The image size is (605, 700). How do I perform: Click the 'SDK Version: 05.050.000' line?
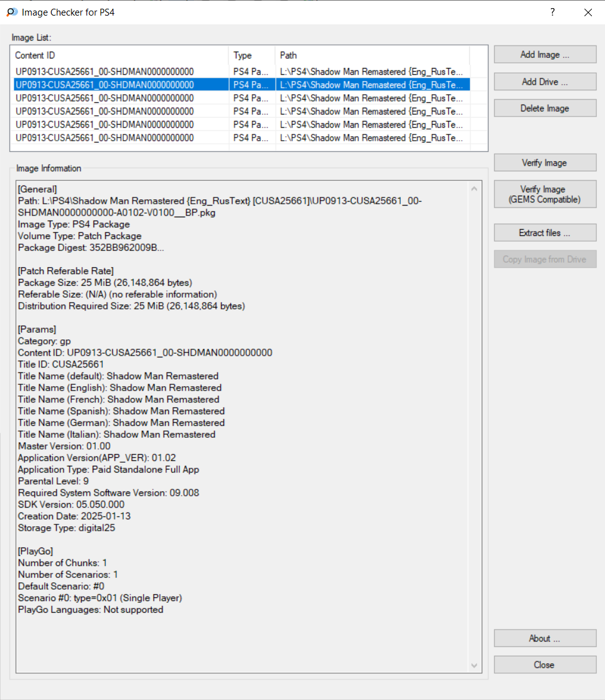click(x=72, y=504)
